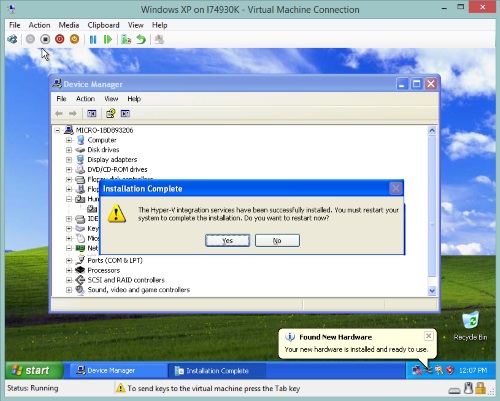Expand the Disk drives node
This screenshot has width=500, height=401.
69,150
